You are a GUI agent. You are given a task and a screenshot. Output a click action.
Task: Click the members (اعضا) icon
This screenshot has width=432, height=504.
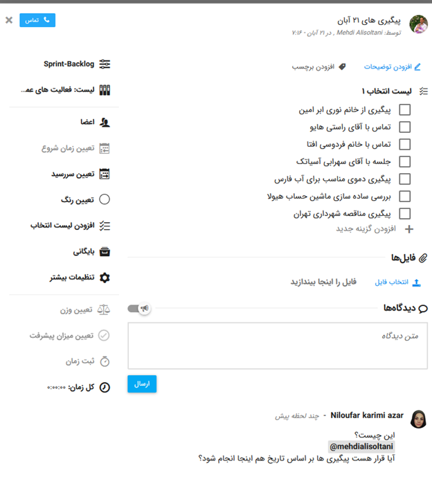pos(105,122)
